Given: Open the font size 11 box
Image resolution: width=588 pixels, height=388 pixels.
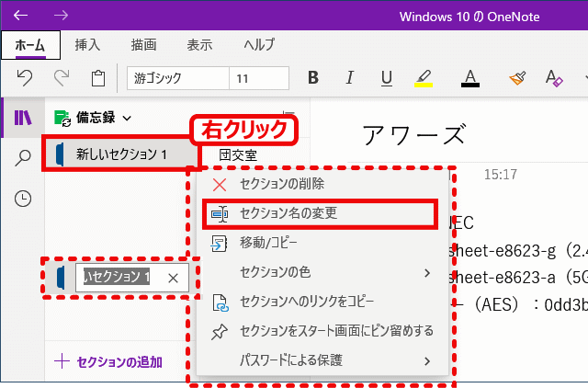Looking at the screenshot, I should (259, 78).
